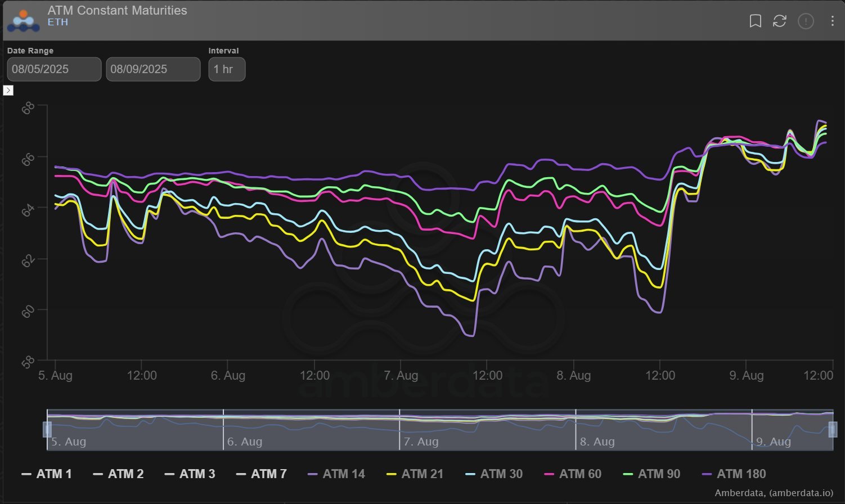Click the right range navigator handle

(833, 430)
